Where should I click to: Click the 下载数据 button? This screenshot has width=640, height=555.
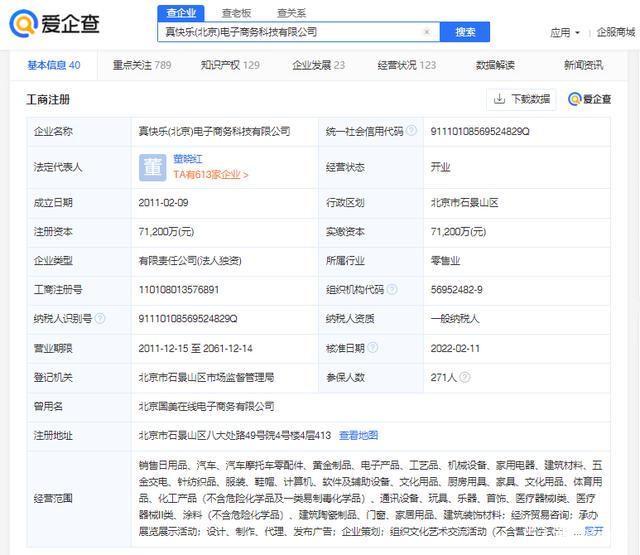[x=521, y=99]
